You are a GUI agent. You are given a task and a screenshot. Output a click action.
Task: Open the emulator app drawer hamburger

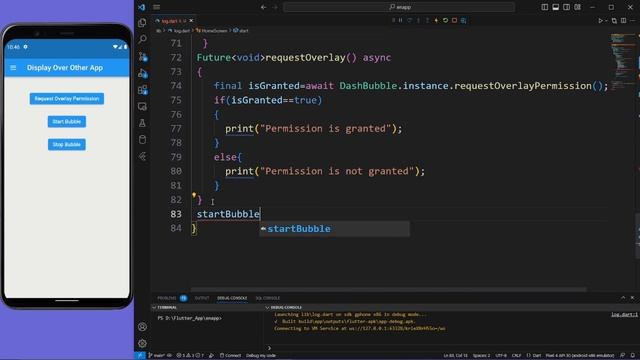(x=13, y=68)
